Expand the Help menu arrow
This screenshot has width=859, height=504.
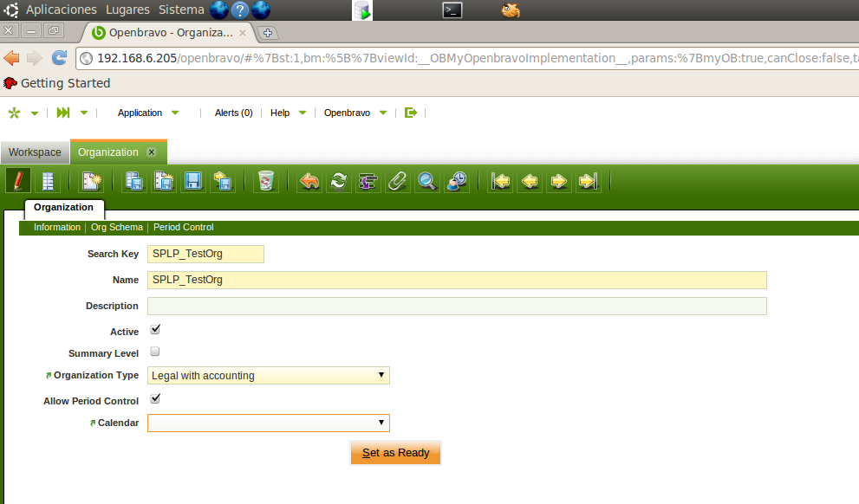(303, 113)
